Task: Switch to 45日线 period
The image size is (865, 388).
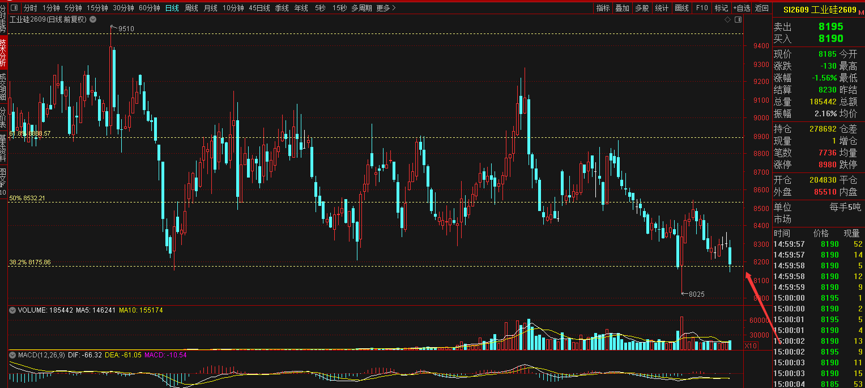Action: pos(259,8)
